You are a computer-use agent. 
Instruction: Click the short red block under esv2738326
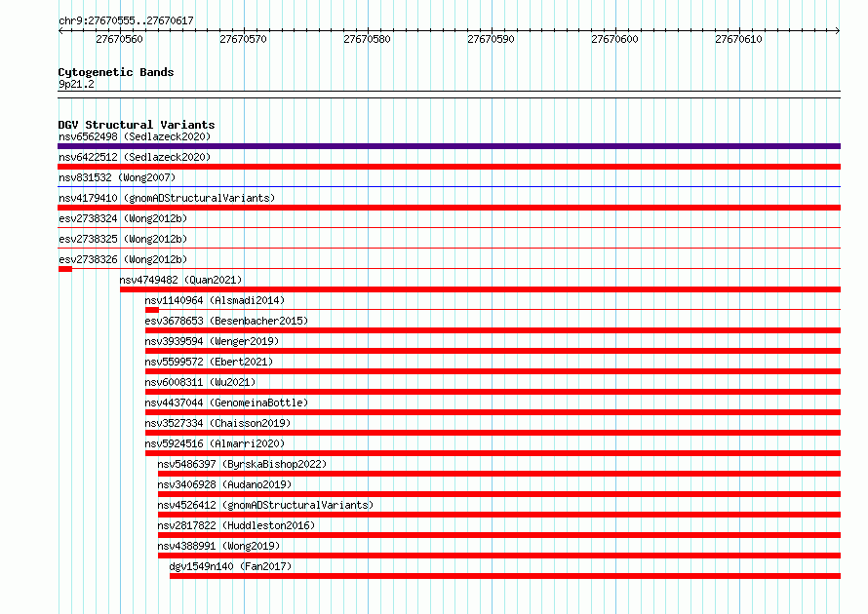tap(64, 269)
